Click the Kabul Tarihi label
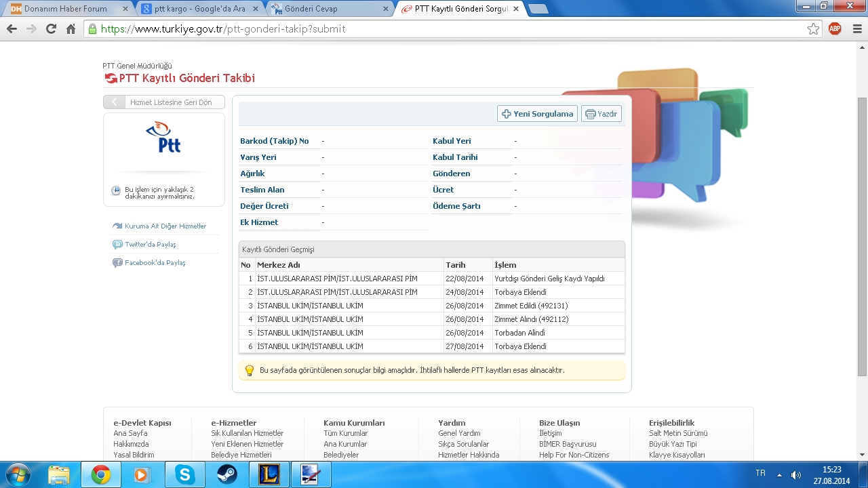The image size is (868, 488). 455,157
